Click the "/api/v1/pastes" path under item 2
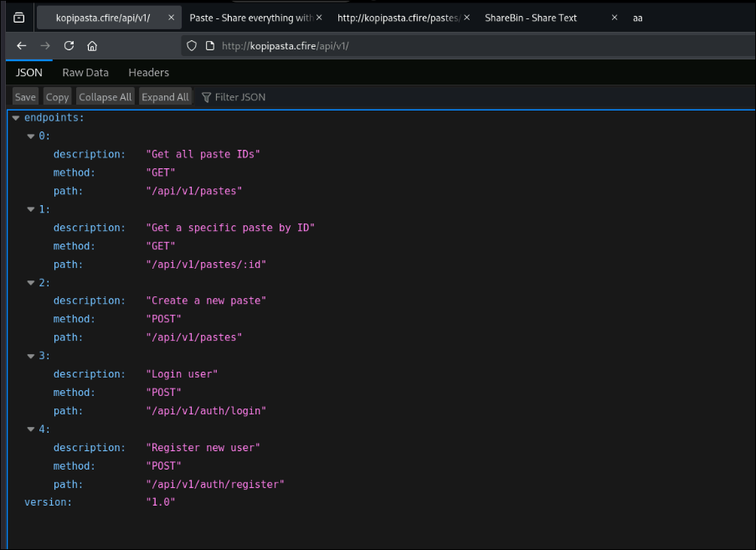 coord(194,337)
